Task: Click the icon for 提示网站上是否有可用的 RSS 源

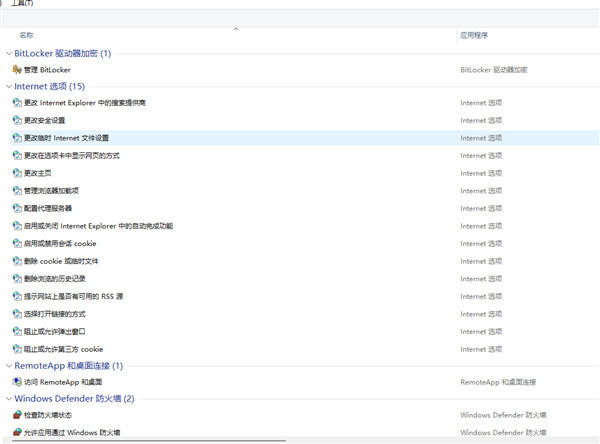Action: 17,296
